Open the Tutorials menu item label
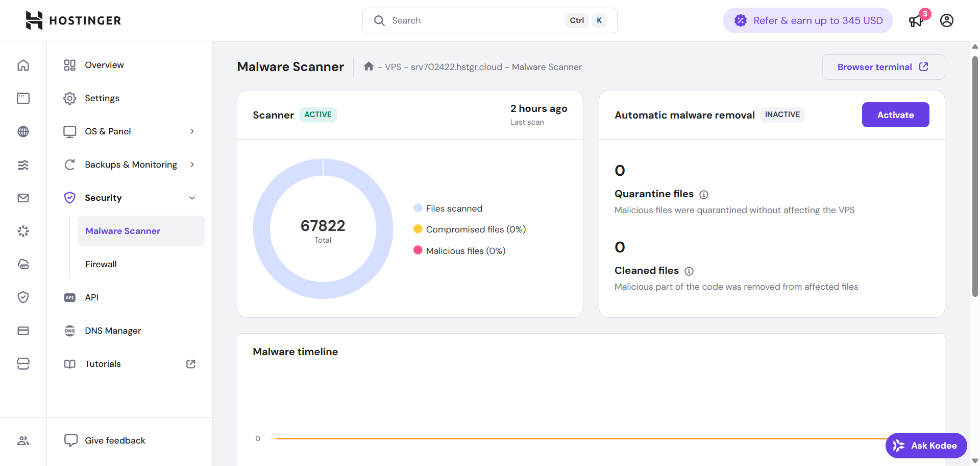 pos(103,364)
